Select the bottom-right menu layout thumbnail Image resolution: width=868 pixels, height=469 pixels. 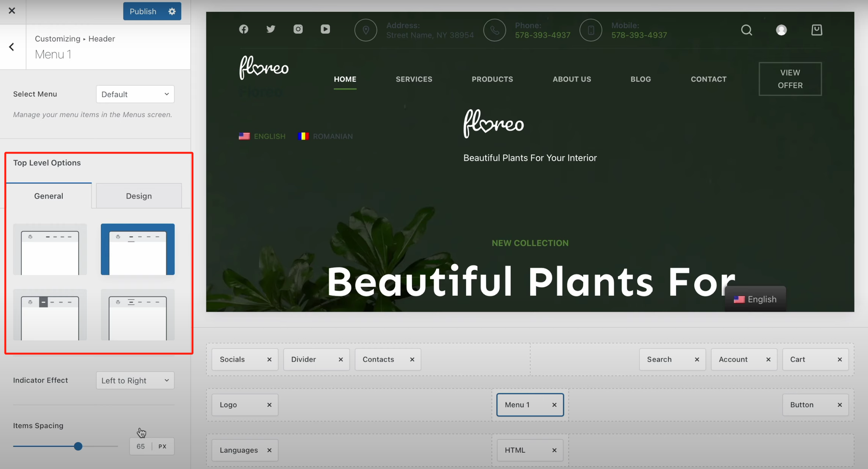click(138, 315)
